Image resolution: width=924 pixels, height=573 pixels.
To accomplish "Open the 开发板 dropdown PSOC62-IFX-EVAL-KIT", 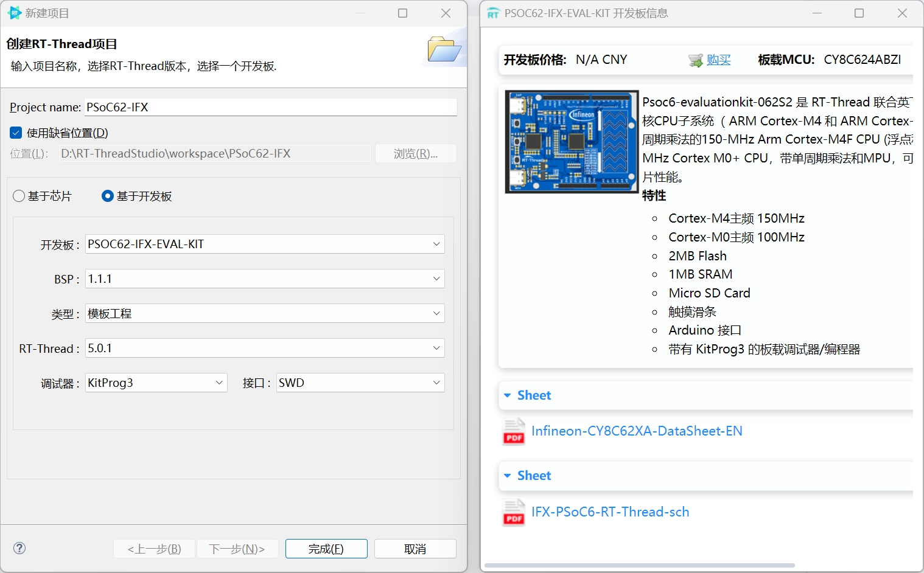I will pos(265,244).
